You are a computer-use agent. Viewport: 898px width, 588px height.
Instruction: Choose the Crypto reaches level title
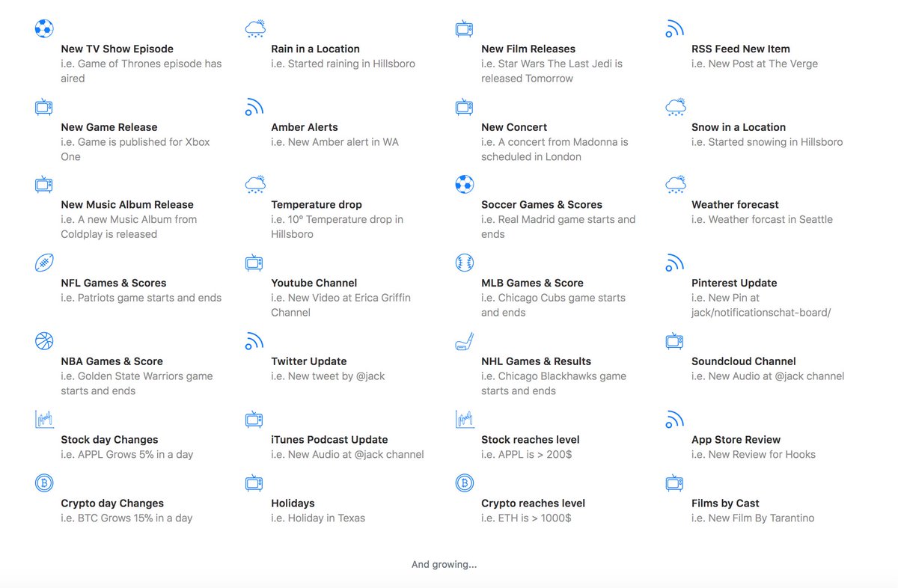tap(533, 503)
